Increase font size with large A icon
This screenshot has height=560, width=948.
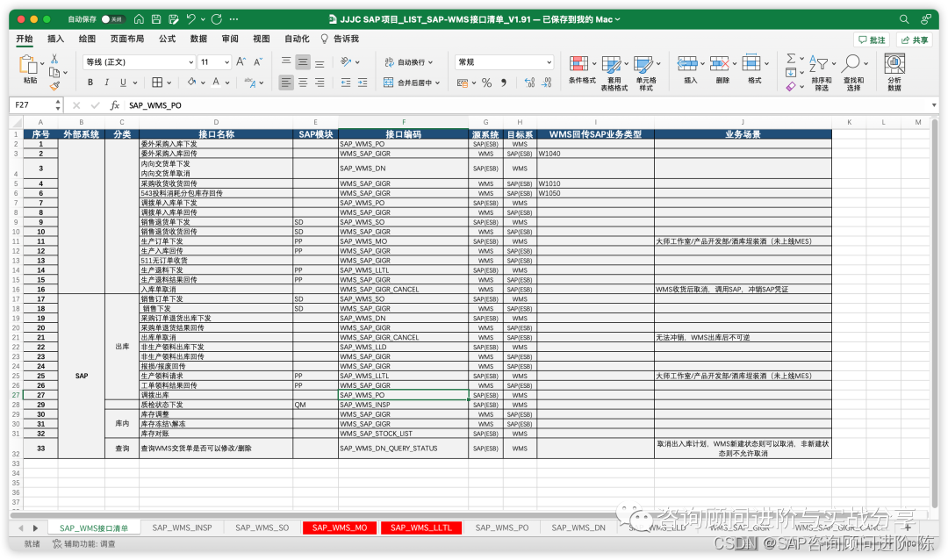pos(241,61)
